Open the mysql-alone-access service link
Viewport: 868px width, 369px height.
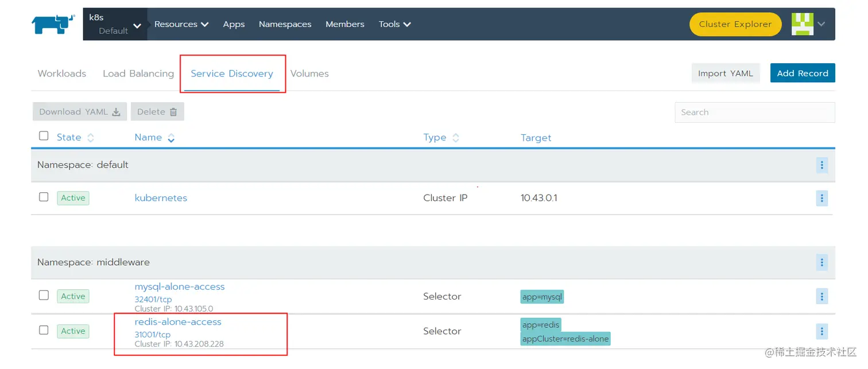point(180,286)
